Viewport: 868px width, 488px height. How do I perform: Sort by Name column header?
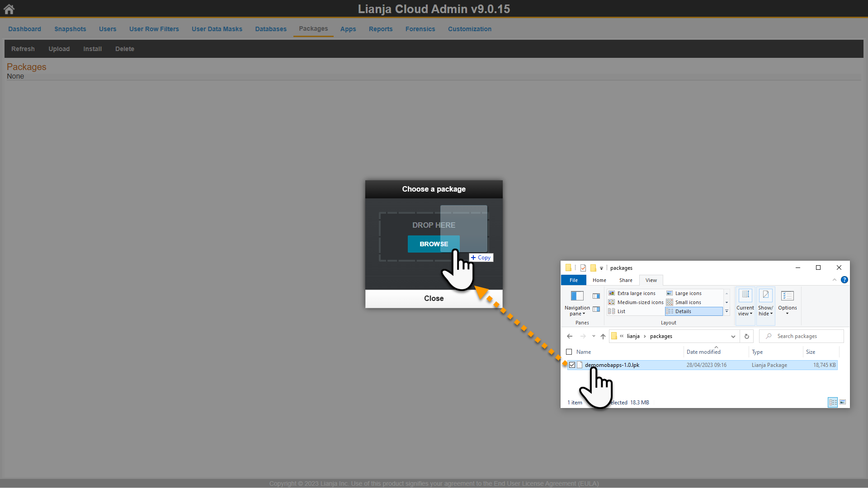click(x=584, y=352)
